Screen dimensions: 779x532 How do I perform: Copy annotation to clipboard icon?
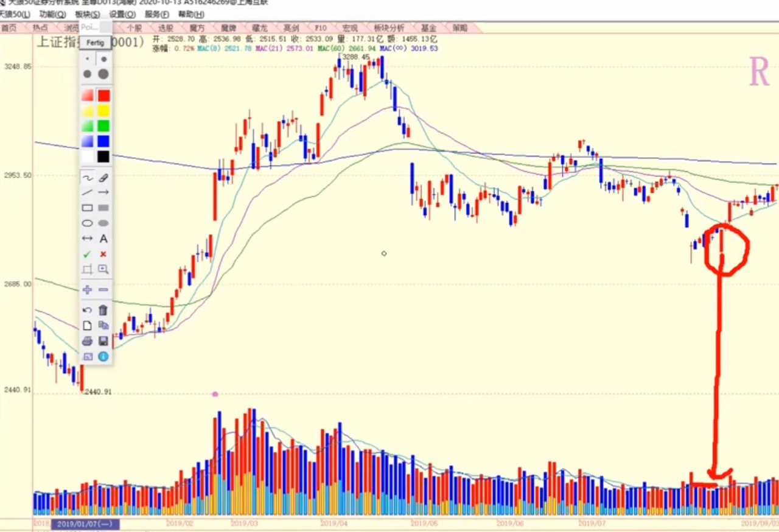(103, 326)
